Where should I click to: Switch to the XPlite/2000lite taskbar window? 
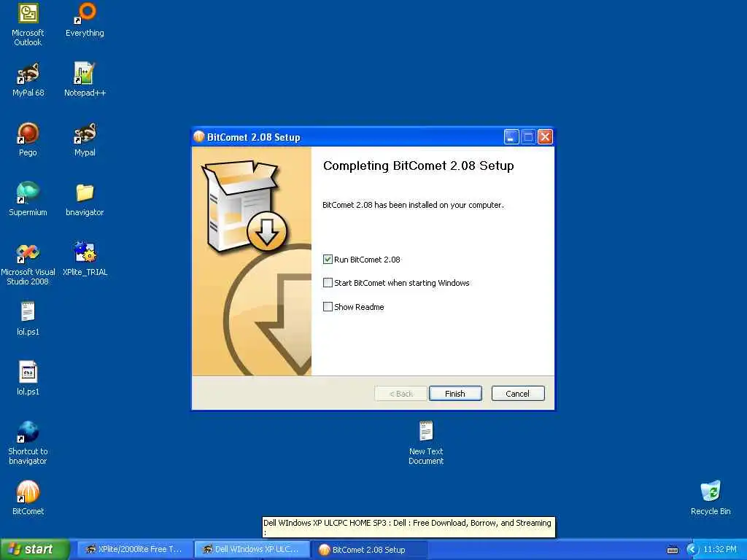[x=135, y=550]
